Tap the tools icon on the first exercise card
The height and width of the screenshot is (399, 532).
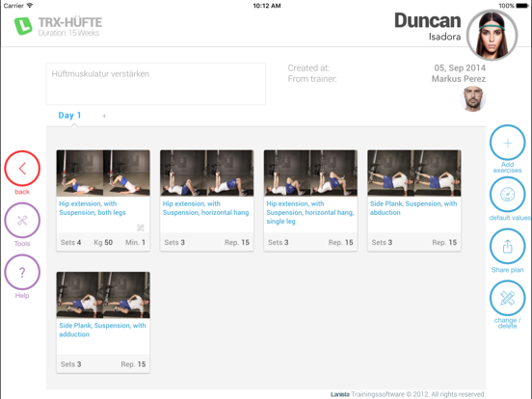coord(141,227)
